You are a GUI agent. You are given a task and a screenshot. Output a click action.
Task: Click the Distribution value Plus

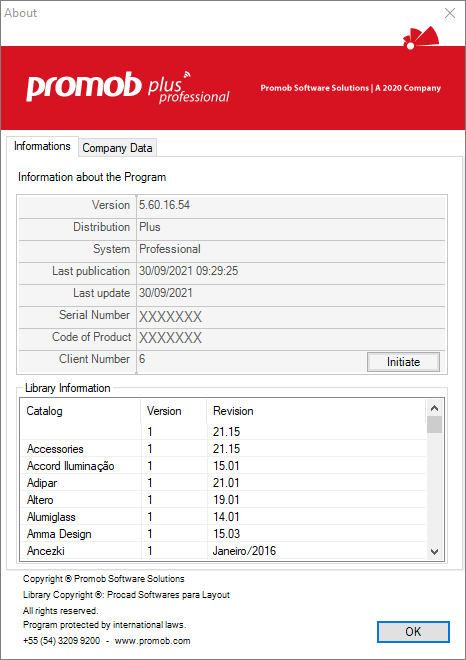point(150,227)
